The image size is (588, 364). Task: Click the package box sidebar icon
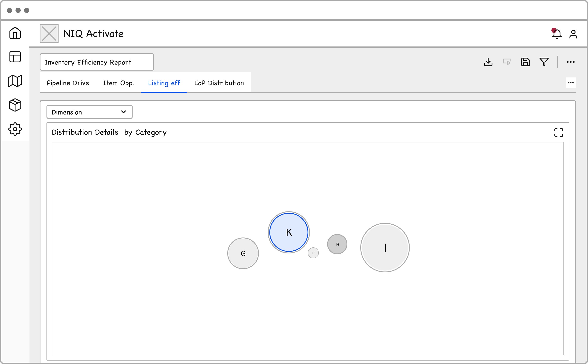[x=15, y=105]
